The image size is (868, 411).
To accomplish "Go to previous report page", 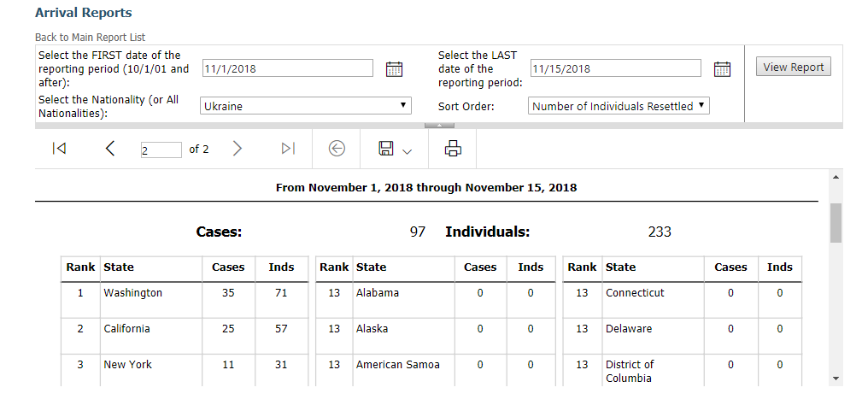I will [110, 149].
